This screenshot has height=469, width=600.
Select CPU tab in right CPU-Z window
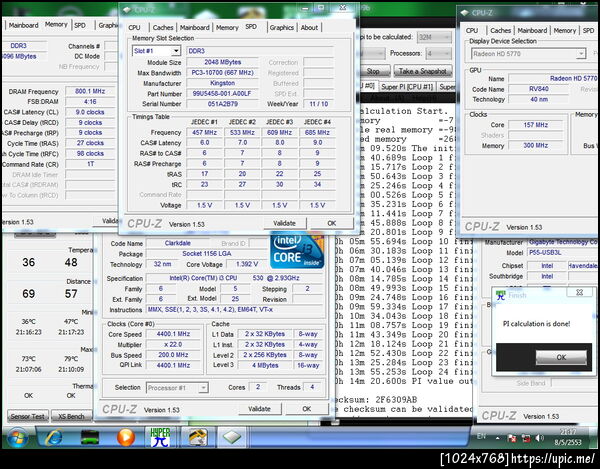pos(472,31)
